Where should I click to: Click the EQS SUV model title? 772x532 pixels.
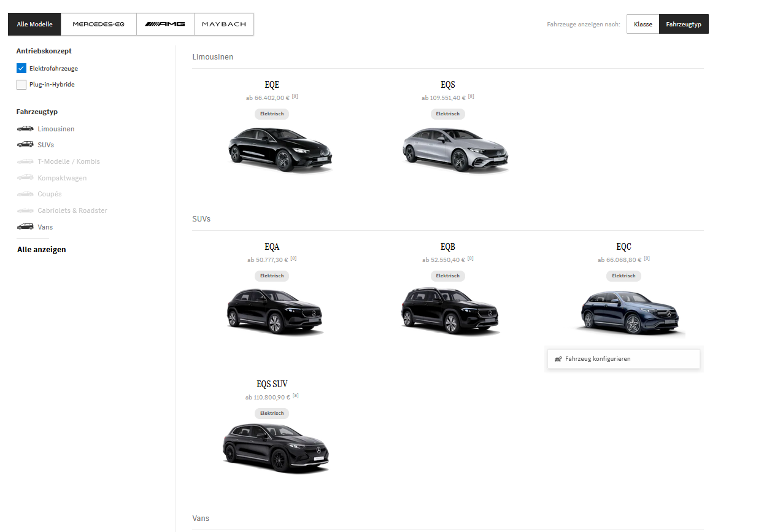coord(272,384)
